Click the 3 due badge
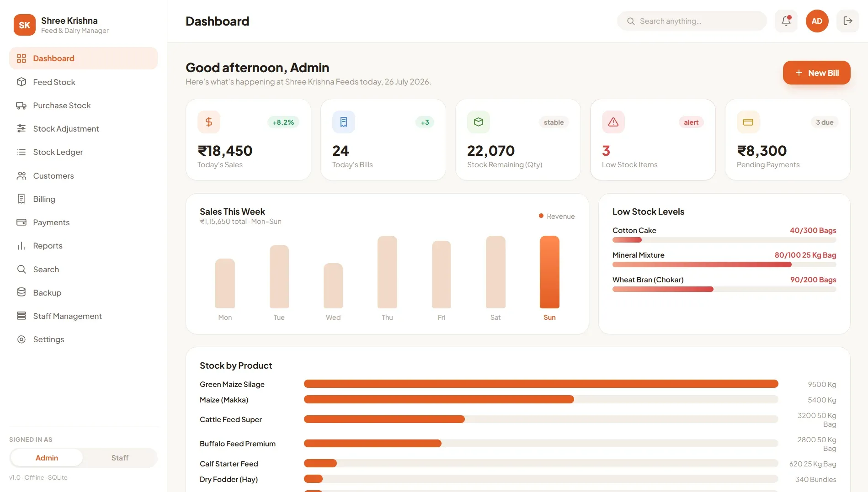Screen dimensions: 868x492 coord(825,122)
